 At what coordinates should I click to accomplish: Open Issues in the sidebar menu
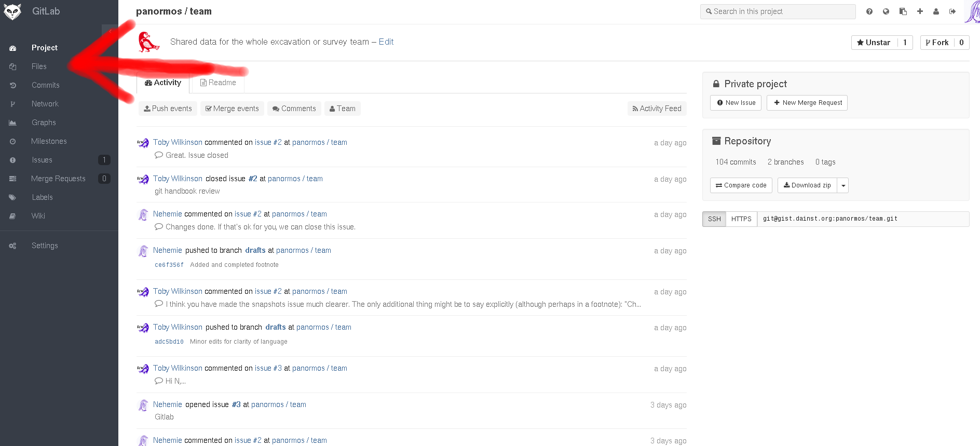42,160
